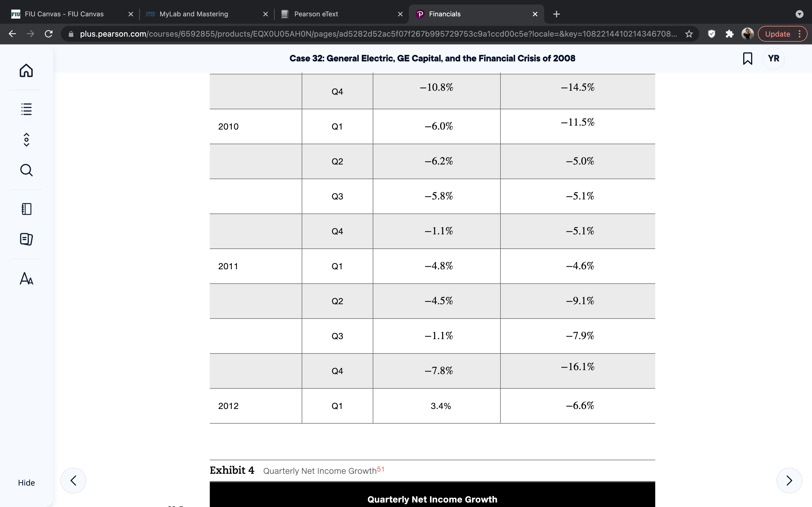This screenshot has height=507, width=812.
Task: Open the search magnifier in sidebar
Action: [26, 170]
